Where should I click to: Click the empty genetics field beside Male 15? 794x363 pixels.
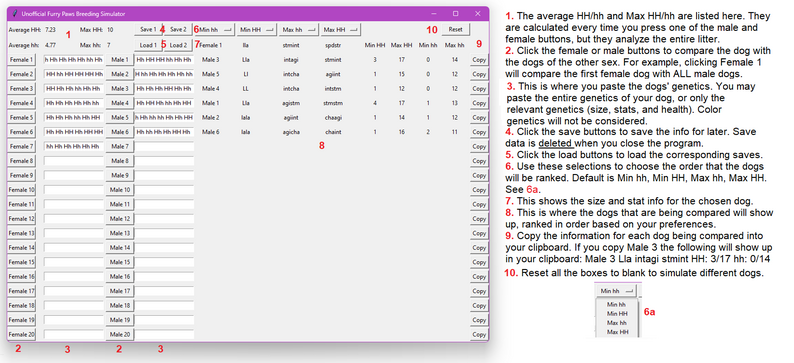(165, 262)
